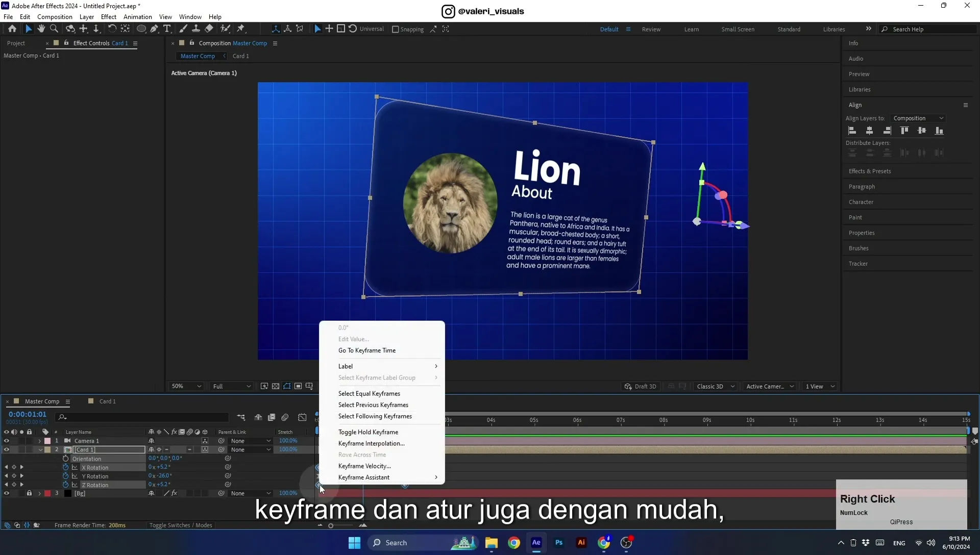Image resolution: width=980 pixels, height=555 pixels.
Task: Click the current time display 0:00:01:01
Action: (28, 414)
